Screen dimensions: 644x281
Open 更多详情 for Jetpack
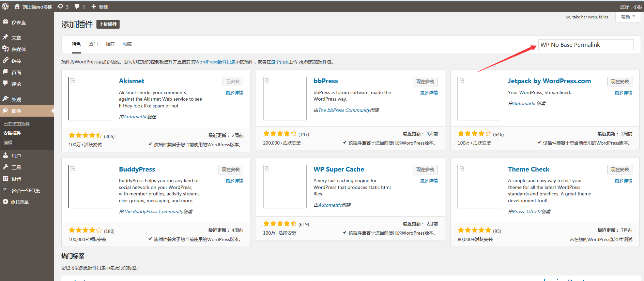click(624, 93)
